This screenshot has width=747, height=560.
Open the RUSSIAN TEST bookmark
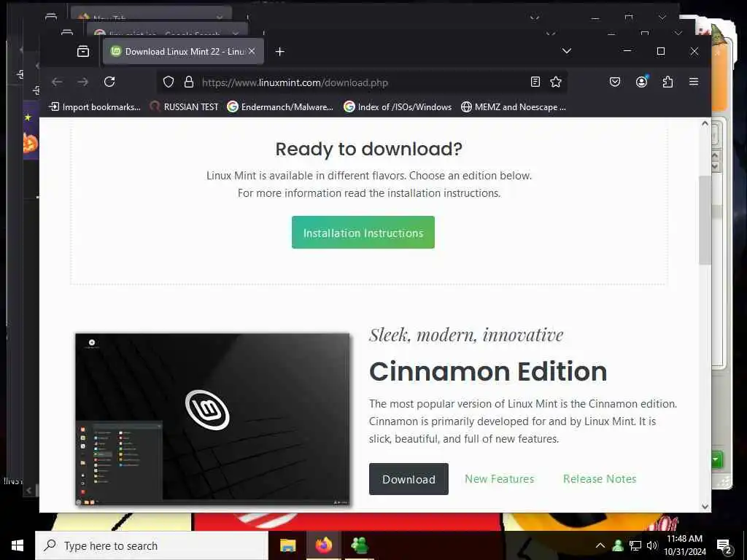click(x=183, y=107)
